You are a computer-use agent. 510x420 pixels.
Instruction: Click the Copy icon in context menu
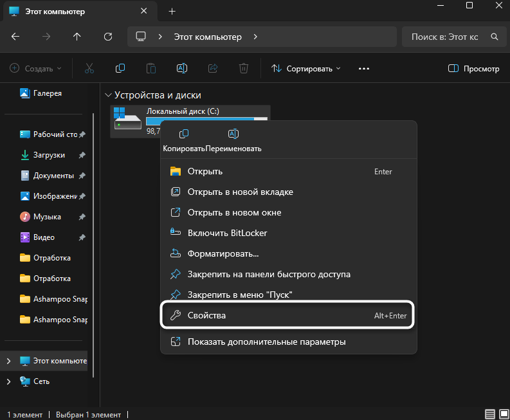184,134
